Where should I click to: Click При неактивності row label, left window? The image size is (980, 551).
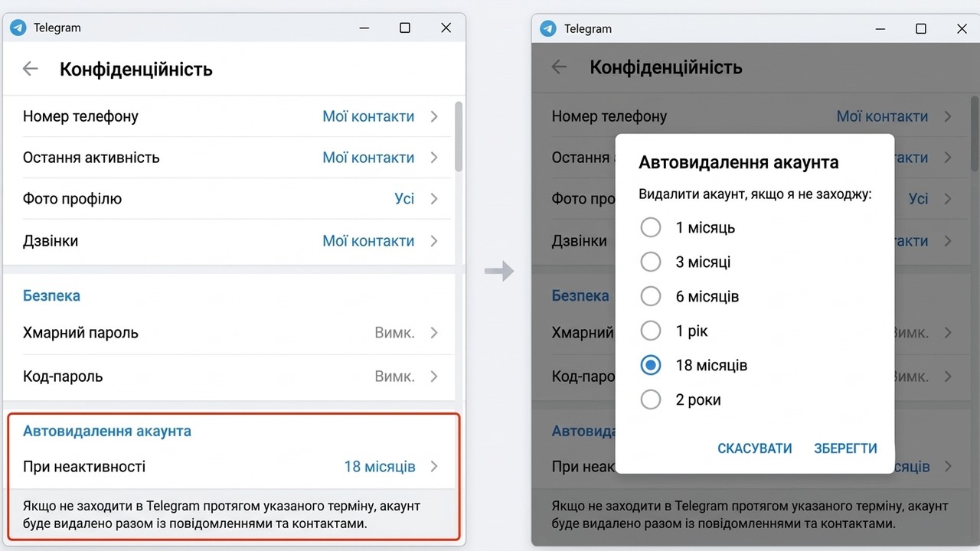pos(84,466)
